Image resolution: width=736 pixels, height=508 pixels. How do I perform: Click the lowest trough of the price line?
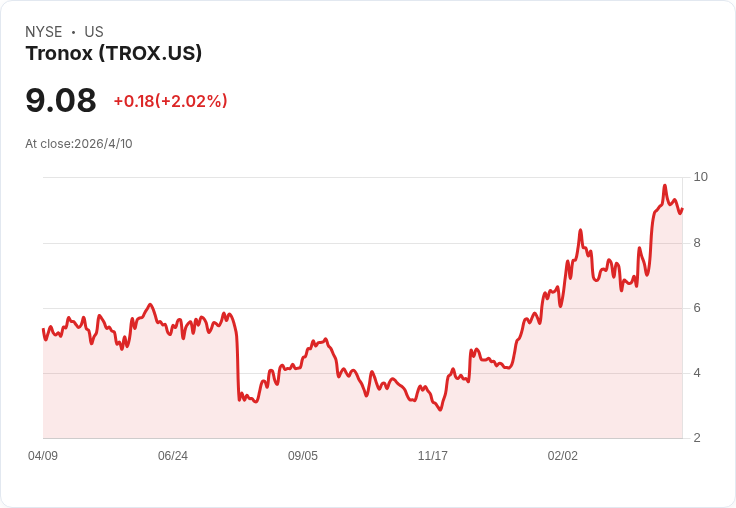[440, 410]
